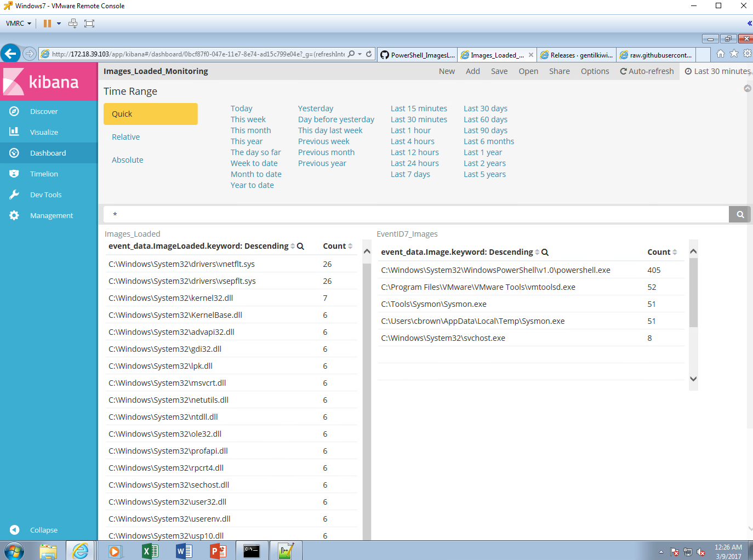Refresh the page in Internet Explorer
The image size is (753, 560).
tap(369, 54)
